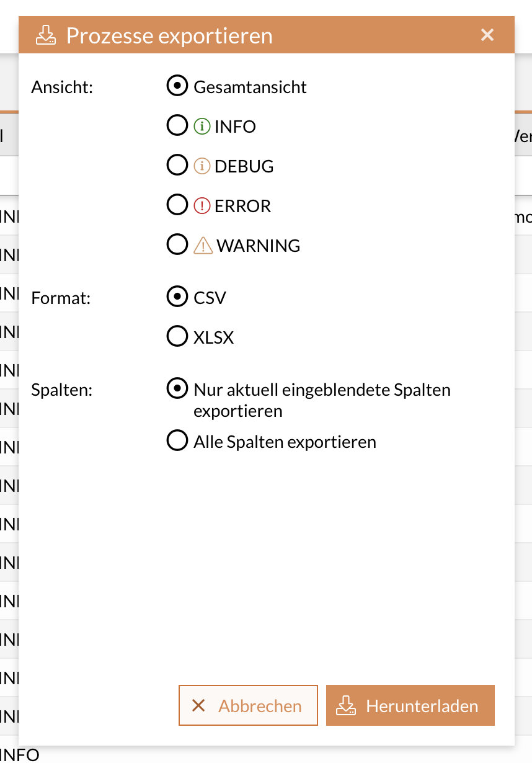Image resolution: width=532 pixels, height=763 pixels.
Task: Choose CSV as the export format
Action: [x=177, y=297]
